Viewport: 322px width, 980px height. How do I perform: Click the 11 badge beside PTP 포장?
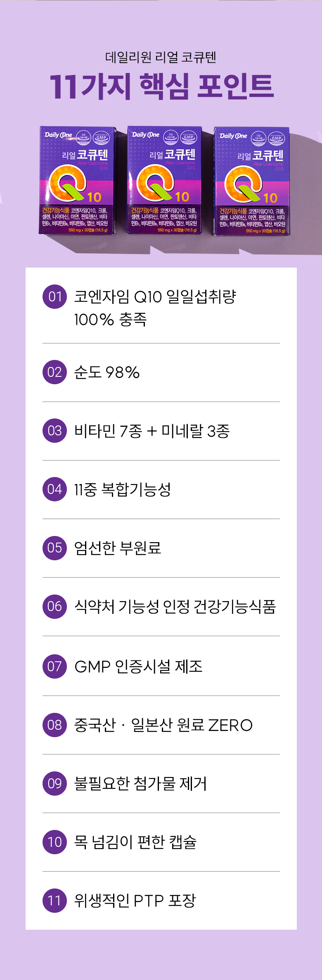pyautogui.click(x=54, y=900)
